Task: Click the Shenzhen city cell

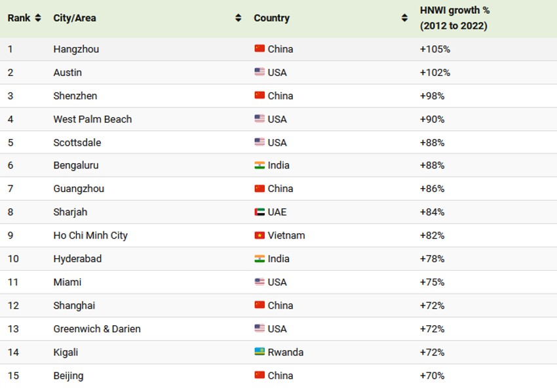Action: tap(75, 96)
